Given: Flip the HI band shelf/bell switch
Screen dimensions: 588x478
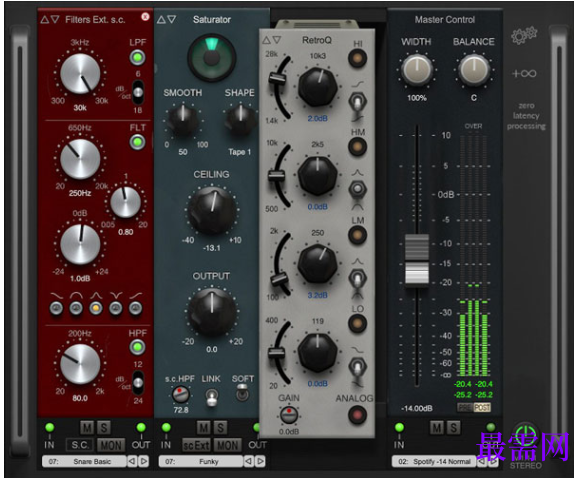Looking at the screenshot, I should pyautogui.click(x=357, y=102).
